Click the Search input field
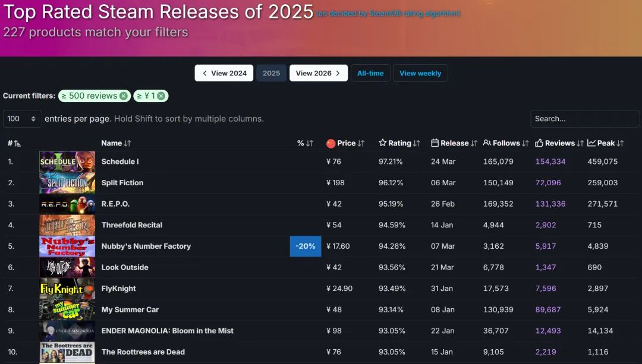This screenshot has height=364, width=642. 585,119
